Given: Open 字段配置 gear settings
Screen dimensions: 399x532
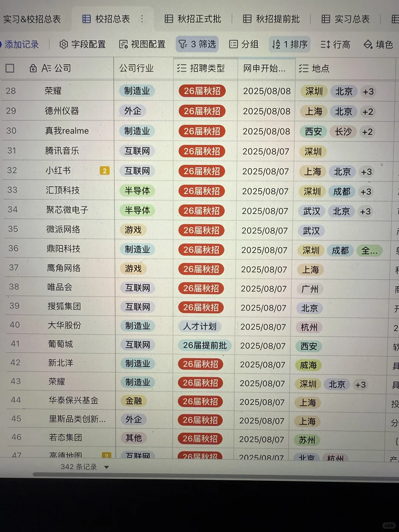Looking at the screenshot, I should pos(82,44).
